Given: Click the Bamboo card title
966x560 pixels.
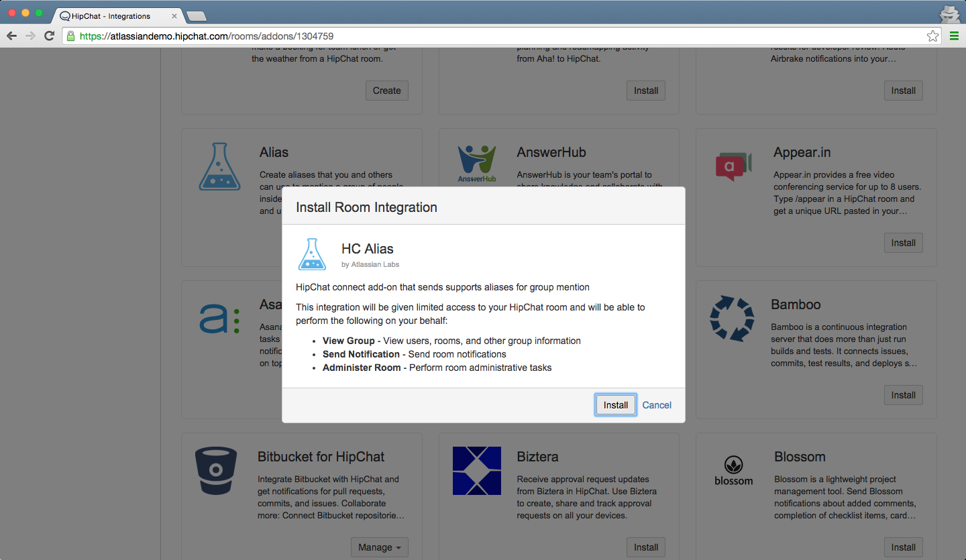Looking at the screenshot, I should [x=796, y=304].
